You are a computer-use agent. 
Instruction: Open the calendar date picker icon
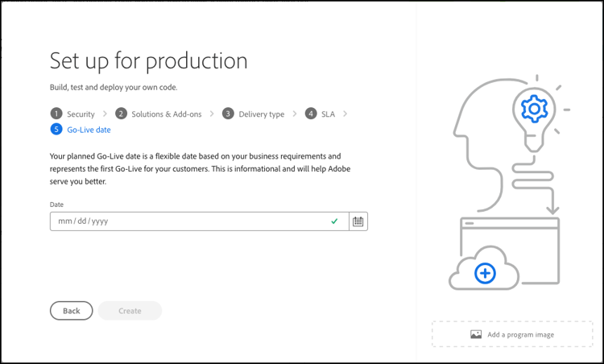(x=358, y=221)
